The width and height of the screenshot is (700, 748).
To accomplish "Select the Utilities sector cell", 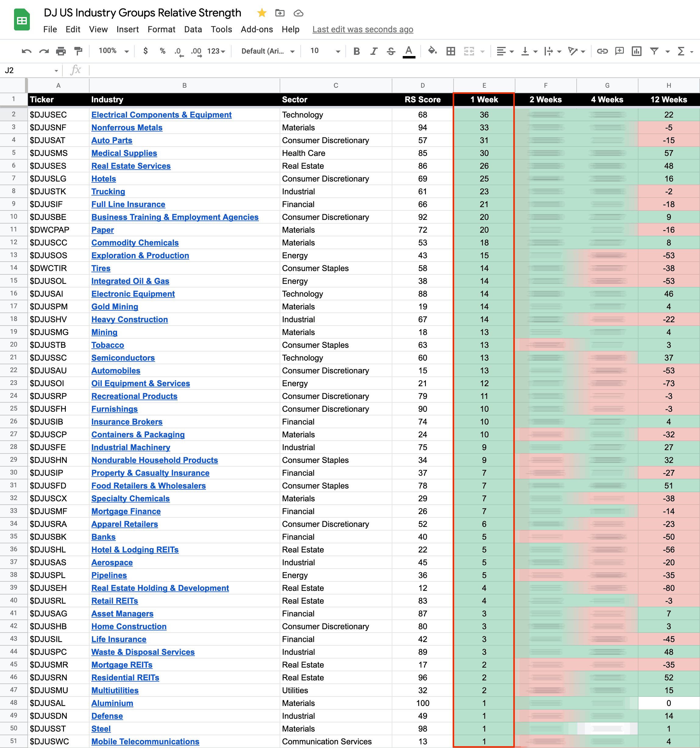I will coord(336,690).
